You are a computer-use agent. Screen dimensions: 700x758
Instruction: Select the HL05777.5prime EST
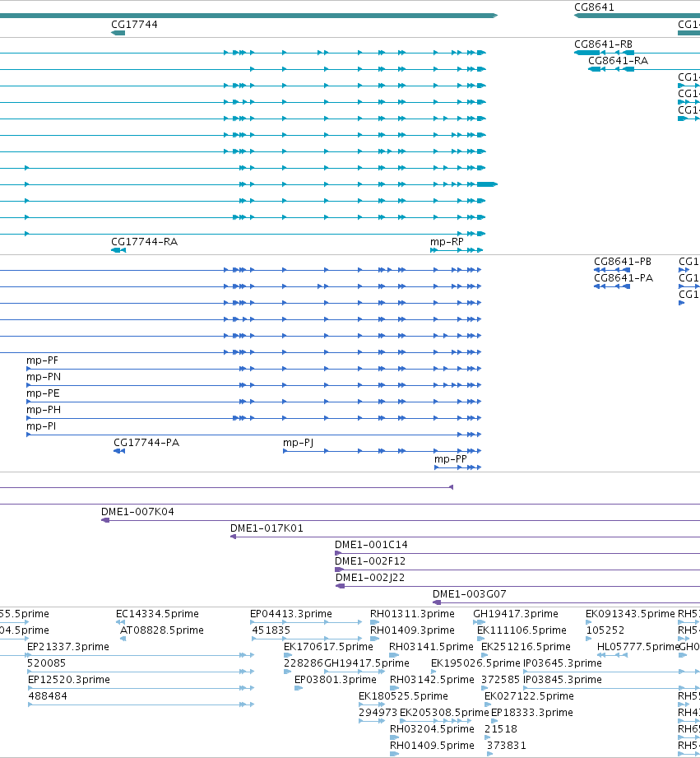tap(638, 647)
